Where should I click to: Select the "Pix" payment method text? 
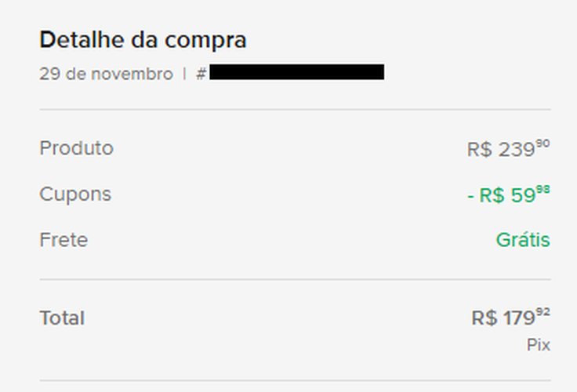point(539,345)
